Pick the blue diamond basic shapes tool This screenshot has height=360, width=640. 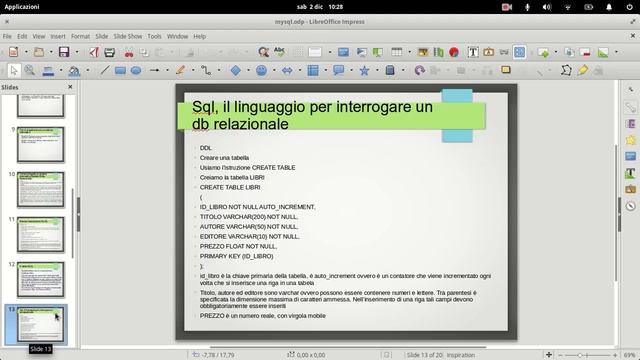point(236,70)
